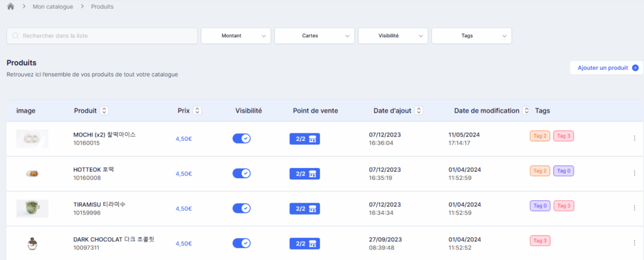644x260 pixels.
Task: Click the home icon in breadcrumb
Action: click(11, 6)
